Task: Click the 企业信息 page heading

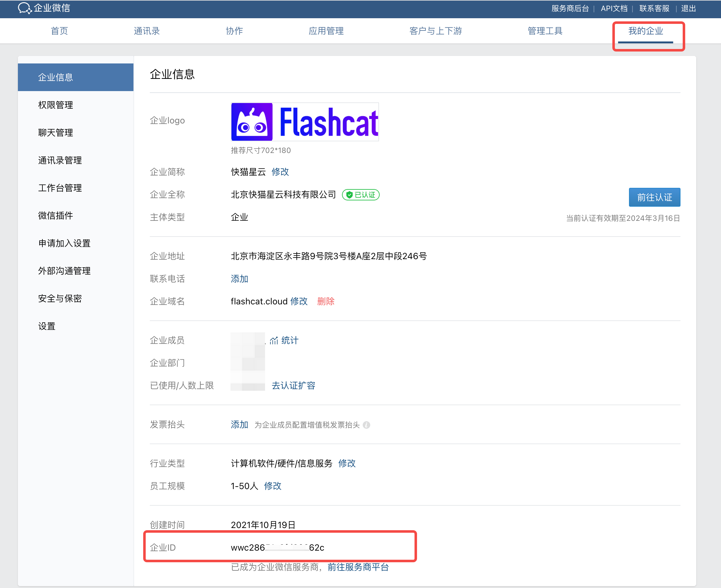Action: [172, 74]
